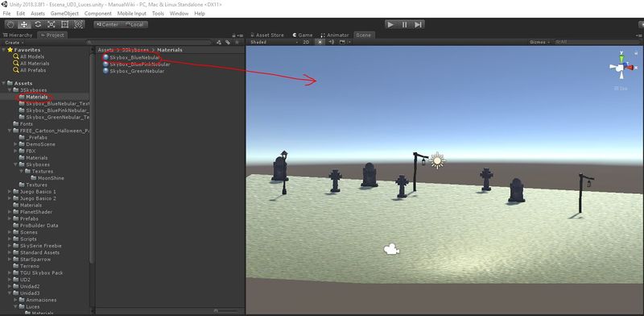Click the ProBuilder Data folder icon
This screenshot has height=316, width=644.
coord(16,226)
